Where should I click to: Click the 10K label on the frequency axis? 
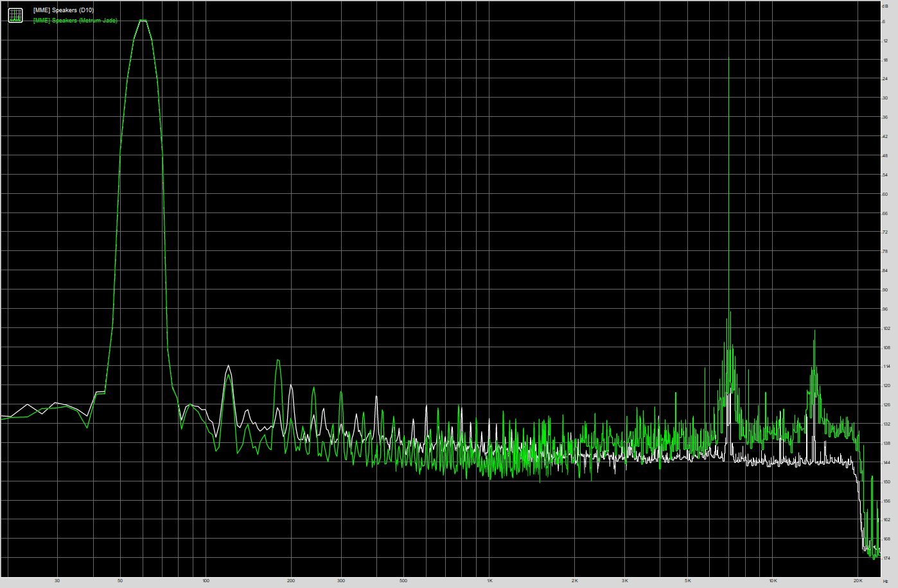click(x=773, y=581)
